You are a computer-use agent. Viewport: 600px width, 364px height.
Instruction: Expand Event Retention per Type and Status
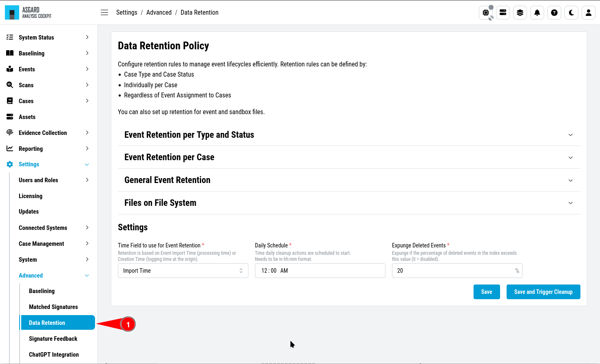pos(349,135)
